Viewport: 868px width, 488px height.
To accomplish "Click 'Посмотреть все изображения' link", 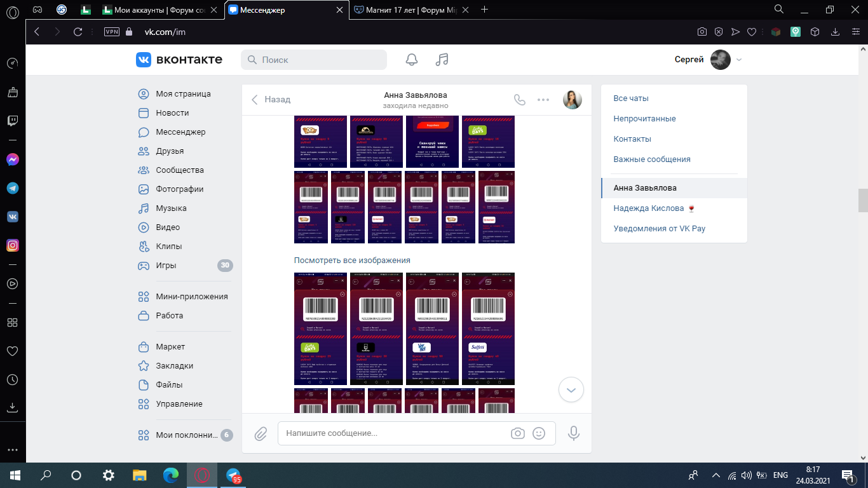I will (352, 261).
